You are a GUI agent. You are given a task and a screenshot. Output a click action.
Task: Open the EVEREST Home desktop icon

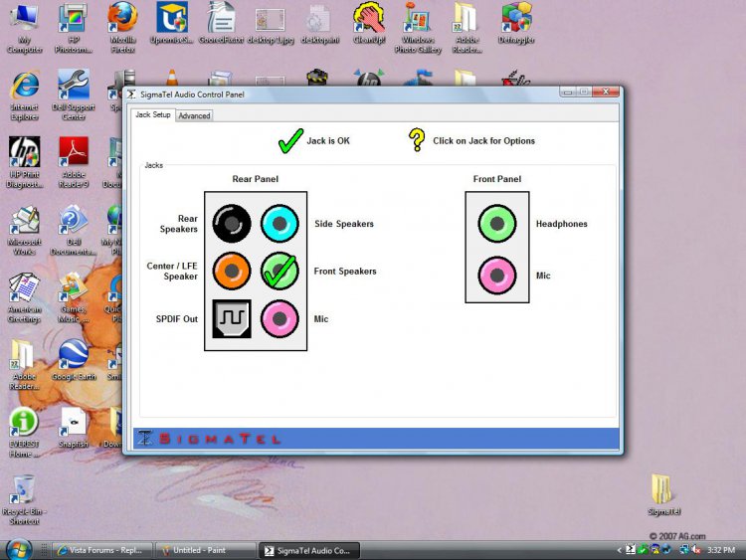24,433
